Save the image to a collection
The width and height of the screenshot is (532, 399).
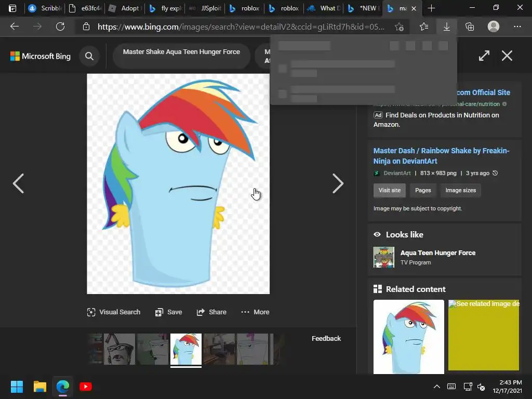(169, 312)
